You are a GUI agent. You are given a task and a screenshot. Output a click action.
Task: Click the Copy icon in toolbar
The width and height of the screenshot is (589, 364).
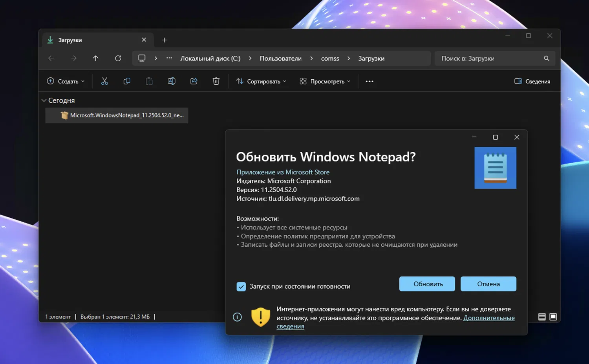coord(127,81)
